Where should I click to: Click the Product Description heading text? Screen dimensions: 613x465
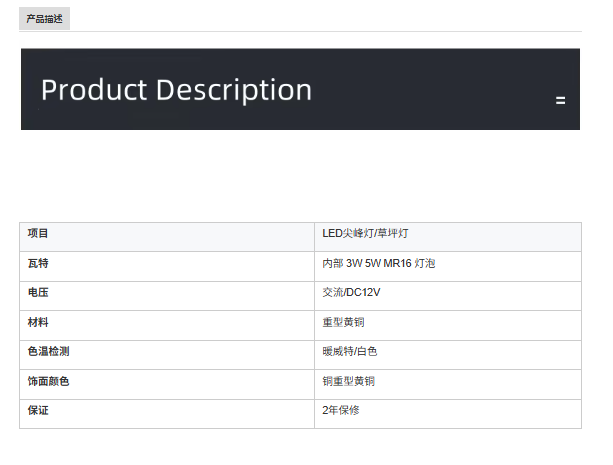click(x=176, y=90)
